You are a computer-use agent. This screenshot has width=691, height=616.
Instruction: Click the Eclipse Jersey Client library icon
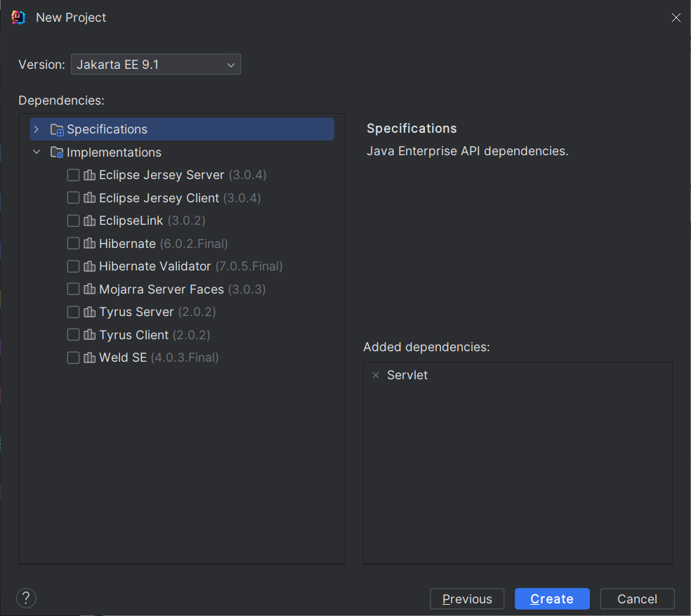point(89,198)
